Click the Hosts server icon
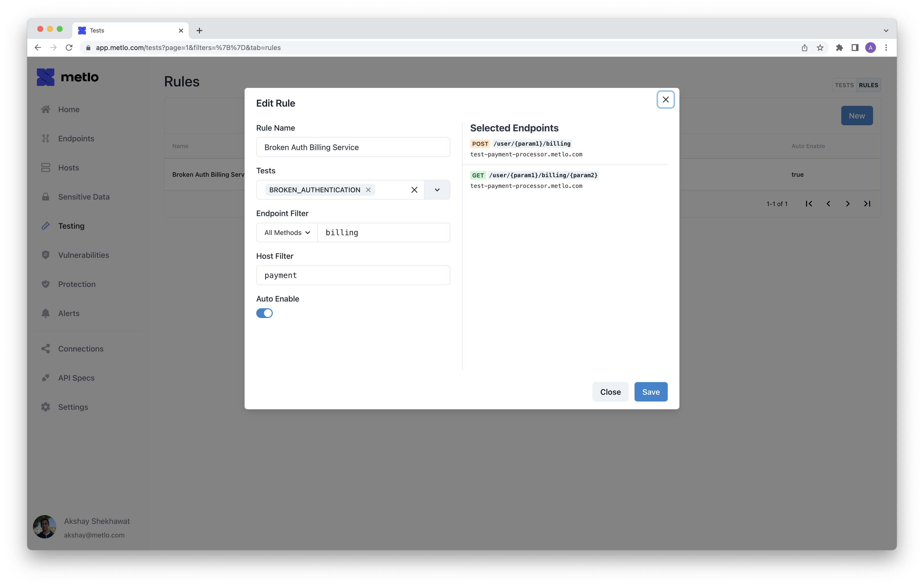 [46, 168]
